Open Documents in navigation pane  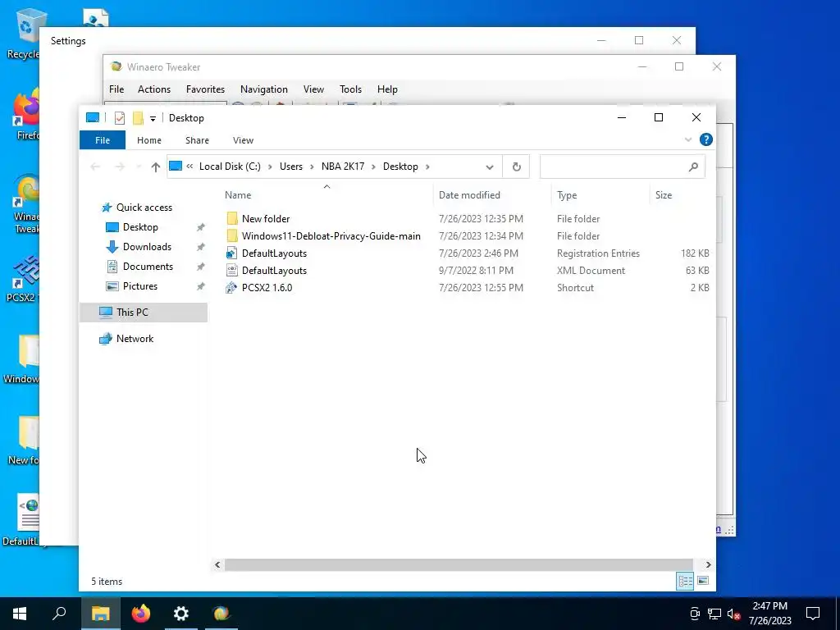[148, 267]
